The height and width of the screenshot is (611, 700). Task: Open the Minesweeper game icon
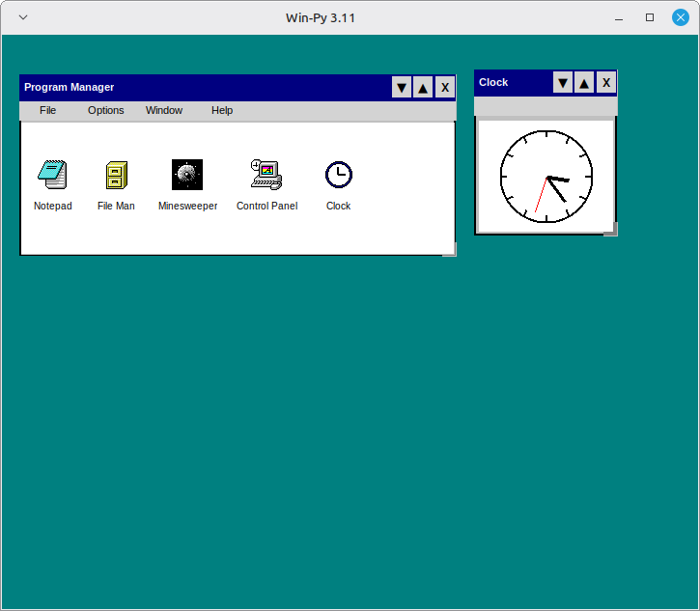pyautogui.click(x=187, y=175)
